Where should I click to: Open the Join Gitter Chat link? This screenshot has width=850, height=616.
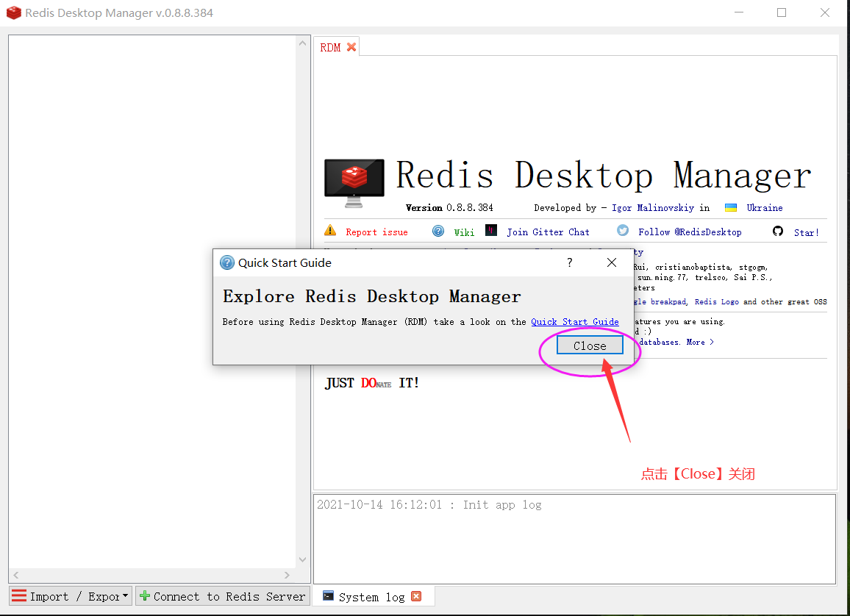click(x=548, y=232)
